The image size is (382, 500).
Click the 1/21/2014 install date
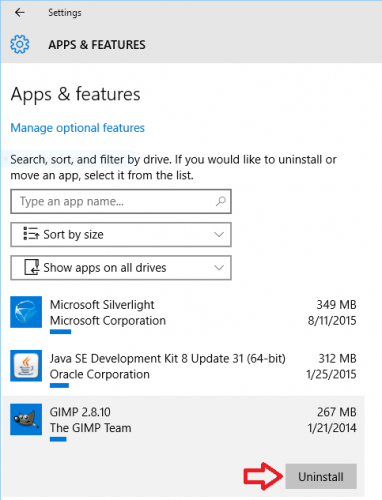(332, 428)
